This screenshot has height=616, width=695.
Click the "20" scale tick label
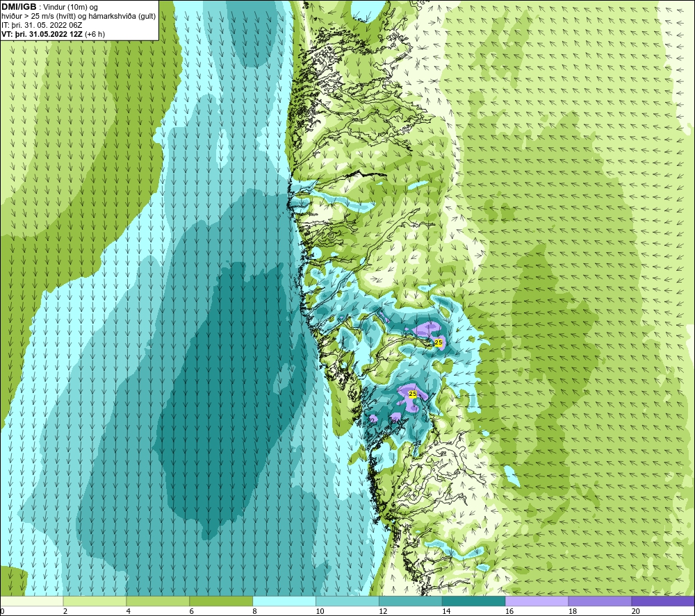coord(636,612)
